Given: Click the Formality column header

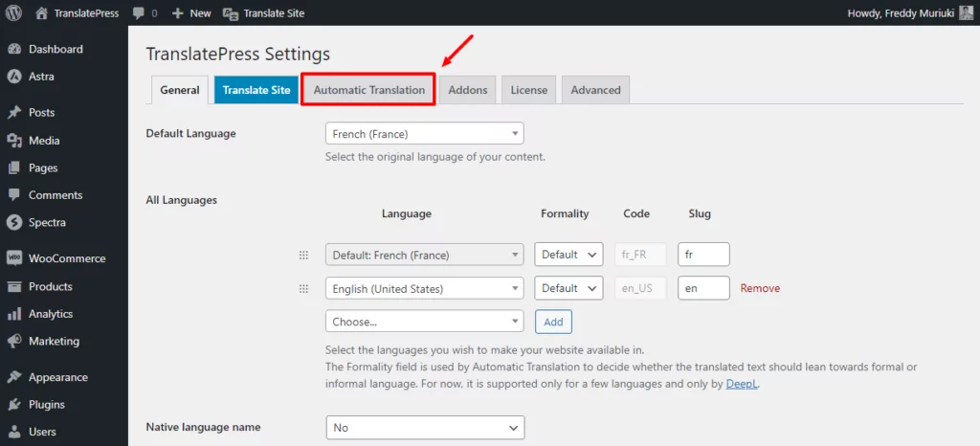Looking at the screenshot, I should coord(565,213).
